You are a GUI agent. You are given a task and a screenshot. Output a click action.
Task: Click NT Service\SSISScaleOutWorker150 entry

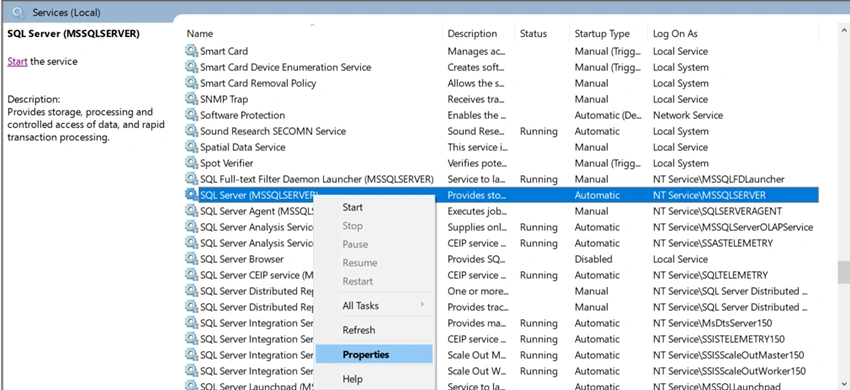[x=729, y=371]
